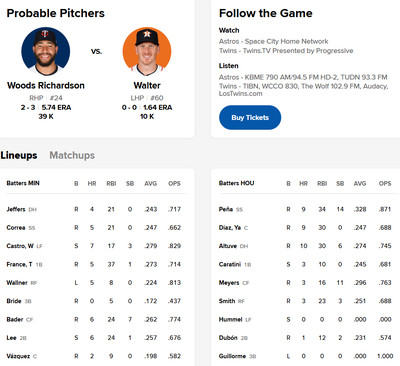Open Dubón player profile link
Screen dimensions: 400x366
point(228,338)
